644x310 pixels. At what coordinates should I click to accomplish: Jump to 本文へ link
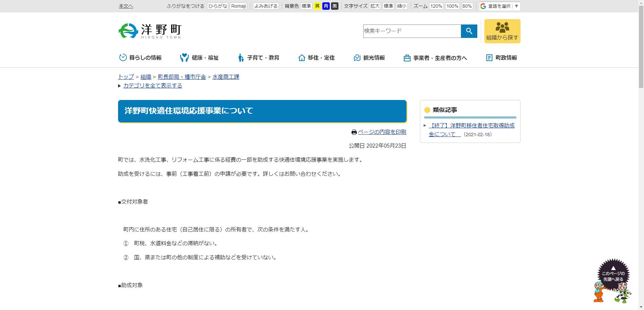[126, 6]
